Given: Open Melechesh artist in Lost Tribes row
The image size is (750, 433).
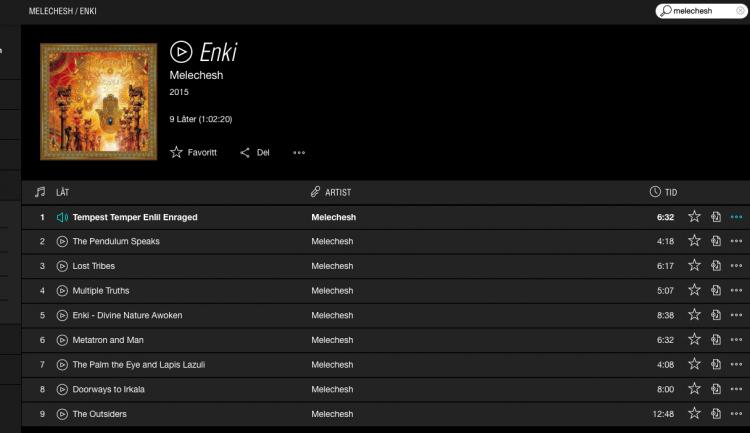Looking at the screenshot, I should tap(332, 266).
